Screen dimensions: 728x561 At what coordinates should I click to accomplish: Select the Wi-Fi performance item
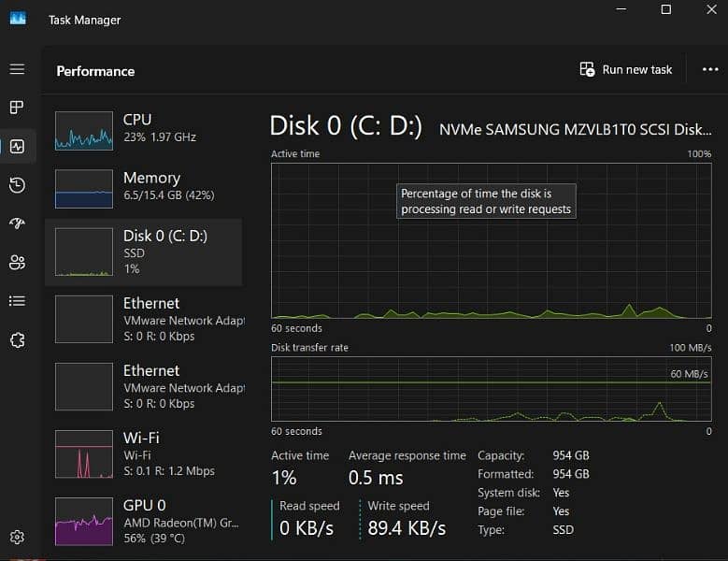143,453
